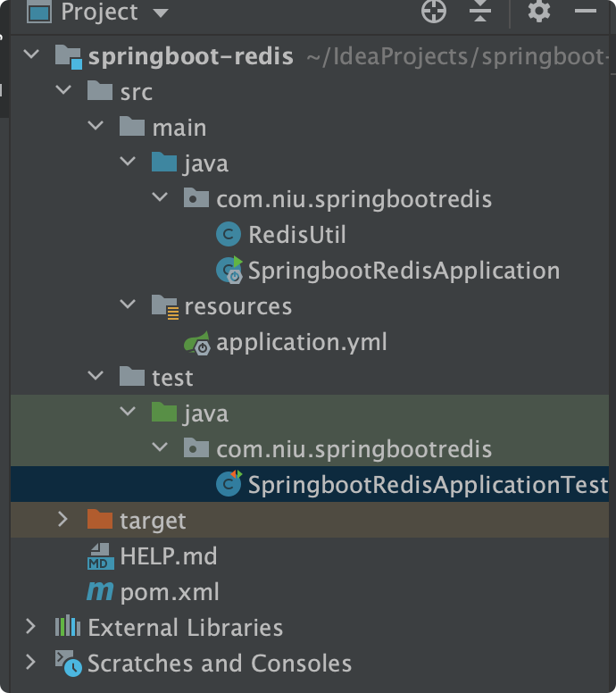Expand the target folder
The width and height of the screenshot is (616, 693).
pos(62,520)
